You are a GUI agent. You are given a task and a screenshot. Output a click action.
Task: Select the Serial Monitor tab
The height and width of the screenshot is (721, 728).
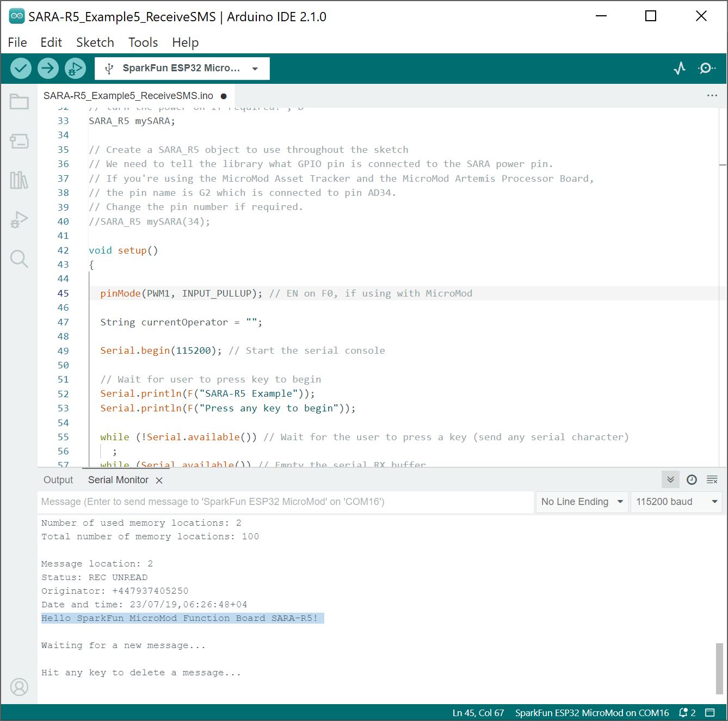[118, 480]
